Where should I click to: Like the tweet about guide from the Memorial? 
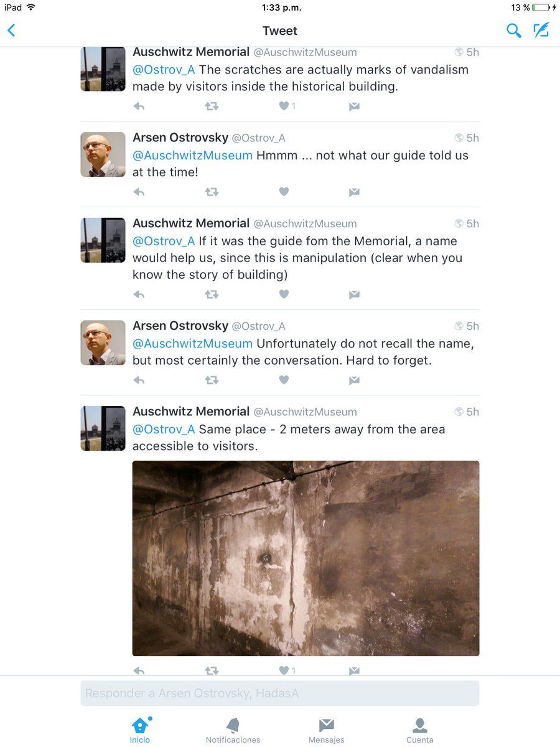pyautogui.click(x=284, y=294)
